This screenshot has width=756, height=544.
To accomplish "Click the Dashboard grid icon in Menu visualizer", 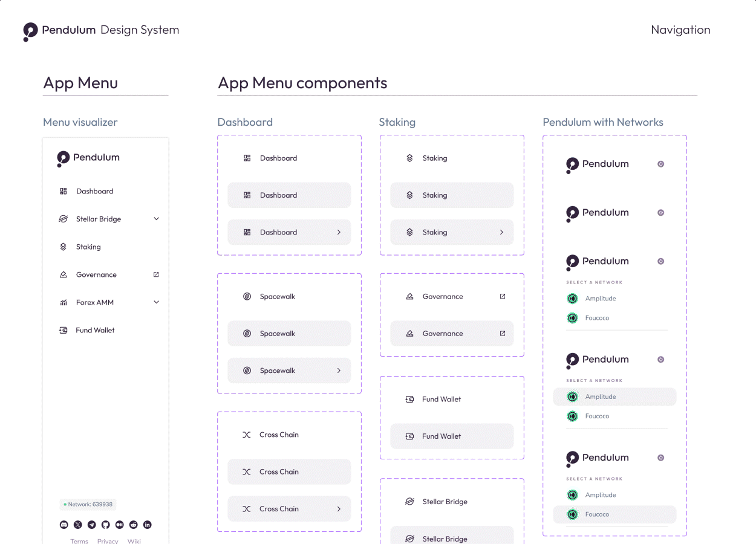I will point(64,191).
